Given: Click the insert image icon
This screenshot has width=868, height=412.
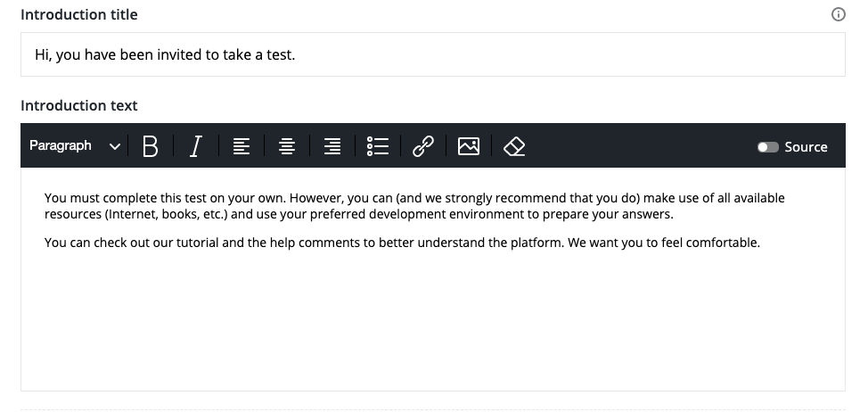Looking at the screenshot, I should (x=469, y=146).
